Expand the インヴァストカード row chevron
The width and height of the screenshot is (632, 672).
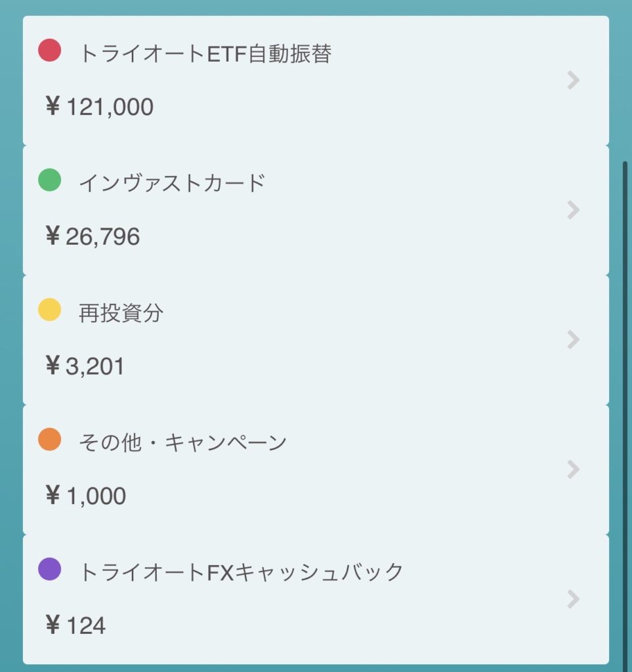coord(574,210)
